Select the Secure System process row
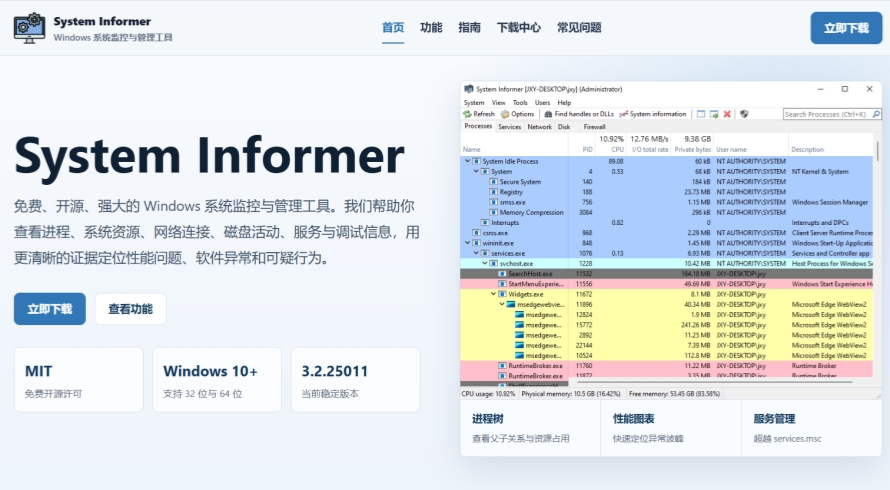This screenshot has height=490, width=890. pos(667,182)
